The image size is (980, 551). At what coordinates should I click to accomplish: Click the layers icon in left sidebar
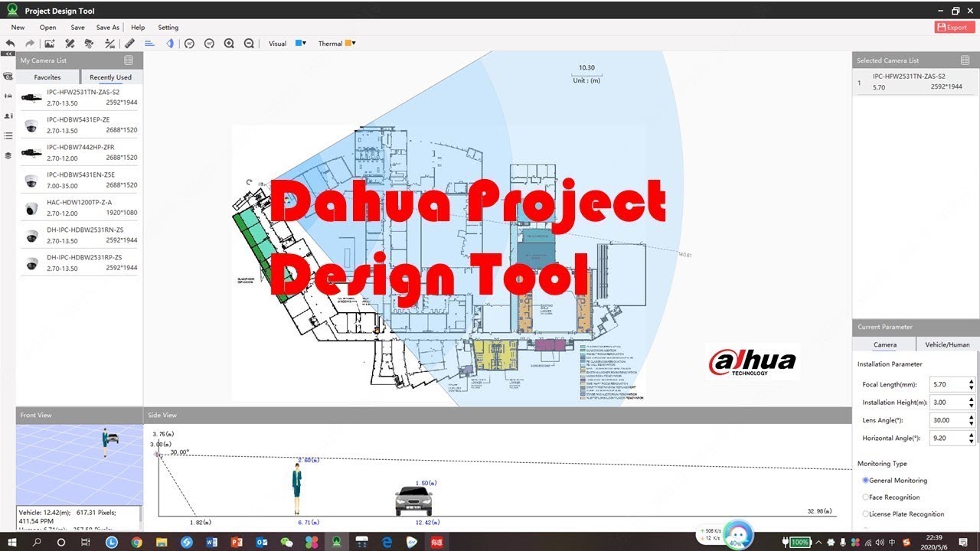pos(8,155)
